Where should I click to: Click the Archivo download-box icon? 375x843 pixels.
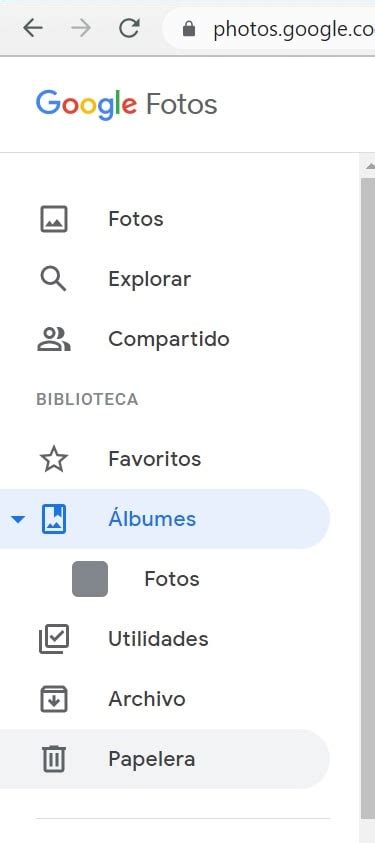pos(54,699)
